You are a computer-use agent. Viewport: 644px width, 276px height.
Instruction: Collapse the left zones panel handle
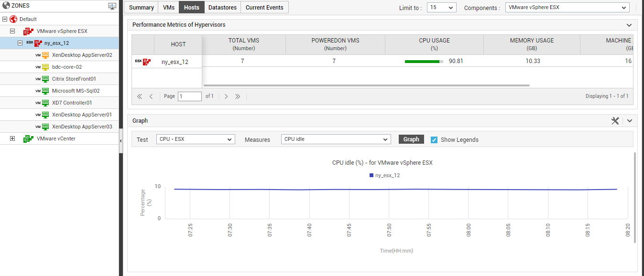pyautogui.click(x=120, y=140)
